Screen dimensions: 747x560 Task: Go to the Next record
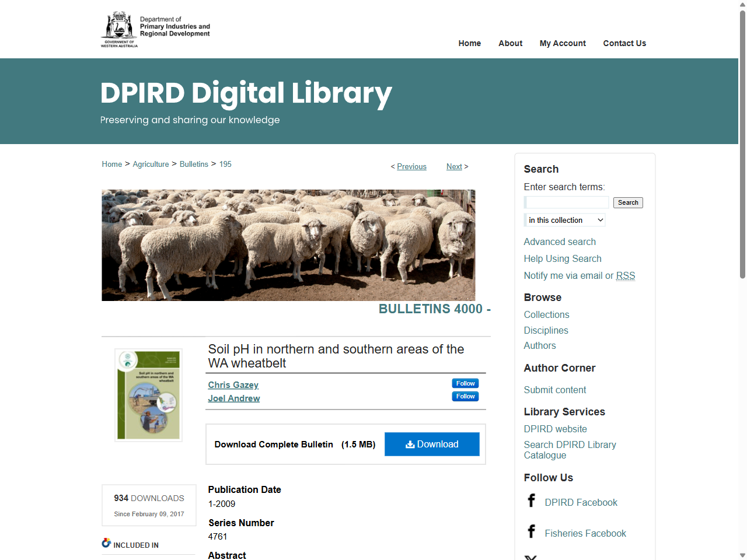pyautogui.click(x=454, y=166)
